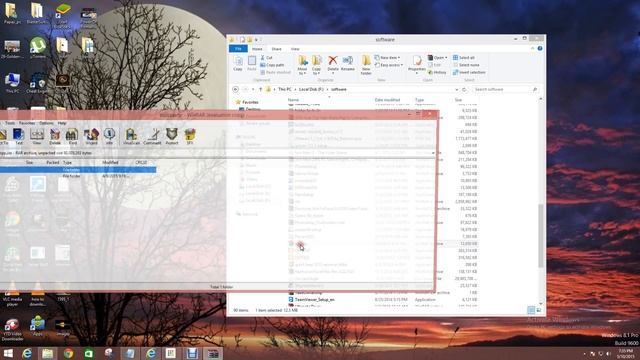Switch Explorer to Details view in status bar
640x360 pixels.
tap(531, 310)
